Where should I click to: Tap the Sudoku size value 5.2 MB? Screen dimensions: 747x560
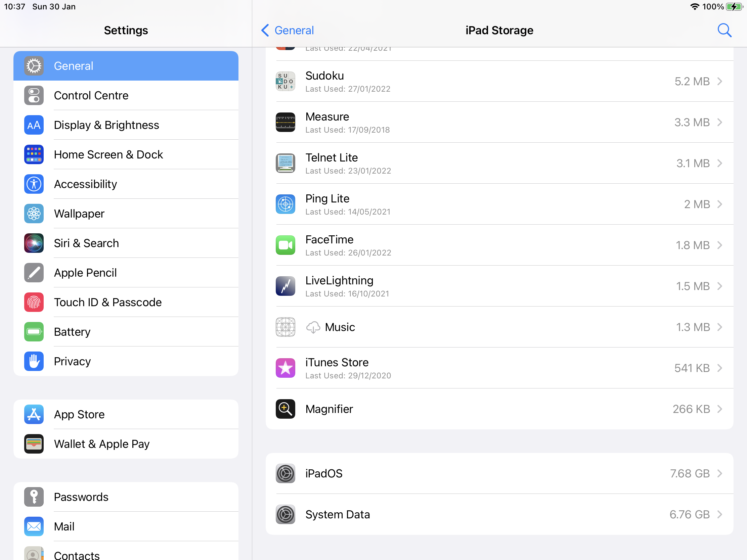point(692,81)
